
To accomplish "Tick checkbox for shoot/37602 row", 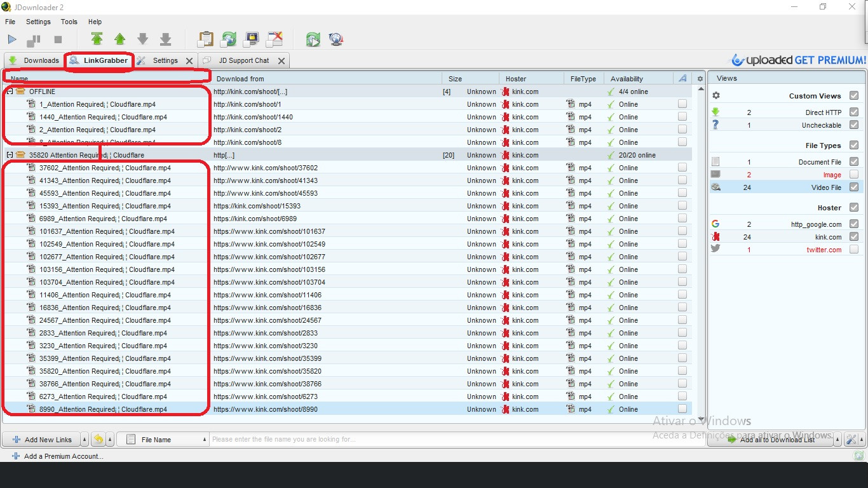I will click(x=682, y=168).
